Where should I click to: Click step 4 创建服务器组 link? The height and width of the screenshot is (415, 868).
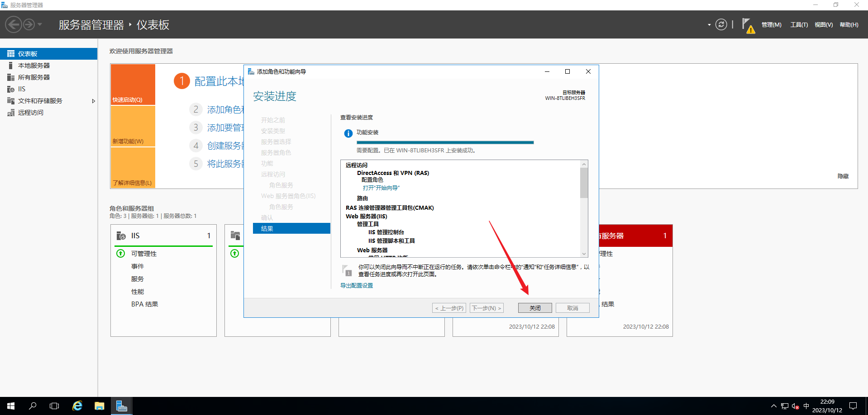pyautogui.click(x=225, y=146)
